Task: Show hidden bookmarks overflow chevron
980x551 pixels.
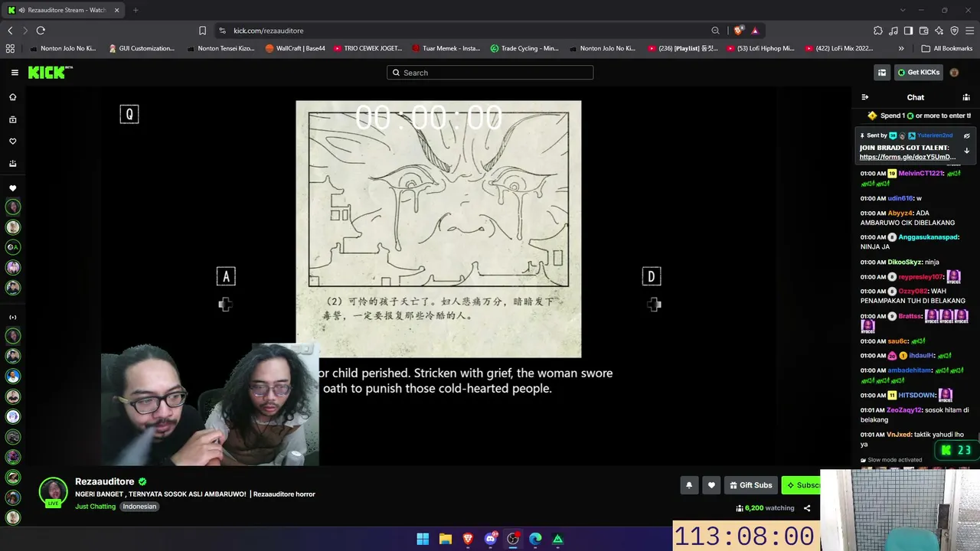Action: pos(901,48)
